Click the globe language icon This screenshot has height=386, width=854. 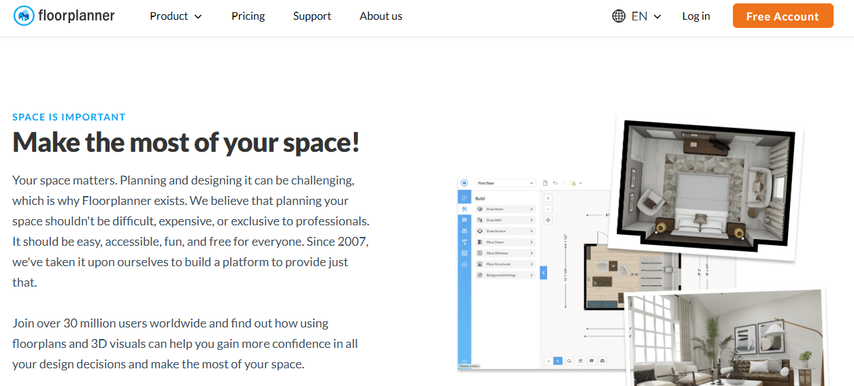click(618, 16)
